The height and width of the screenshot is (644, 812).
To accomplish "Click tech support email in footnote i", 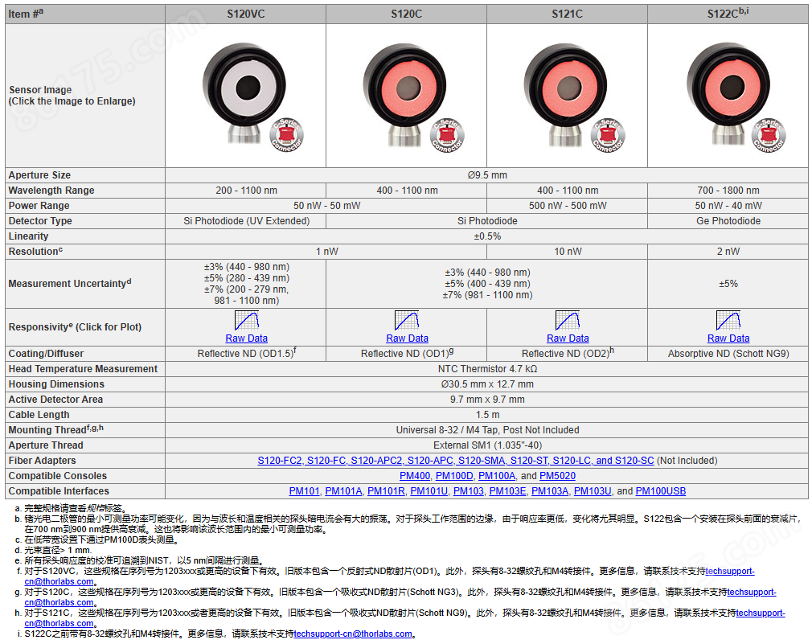I will tap(353, 634).
